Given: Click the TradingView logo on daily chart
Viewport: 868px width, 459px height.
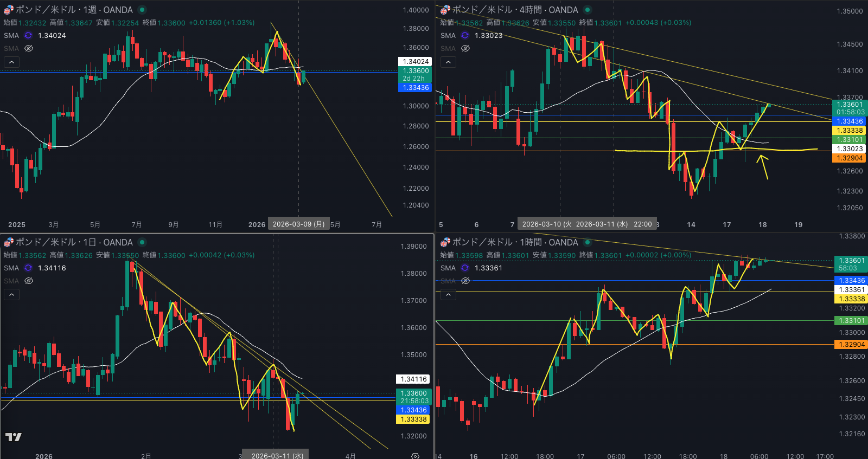Looking at the screenshot, I should coord(14,437).
